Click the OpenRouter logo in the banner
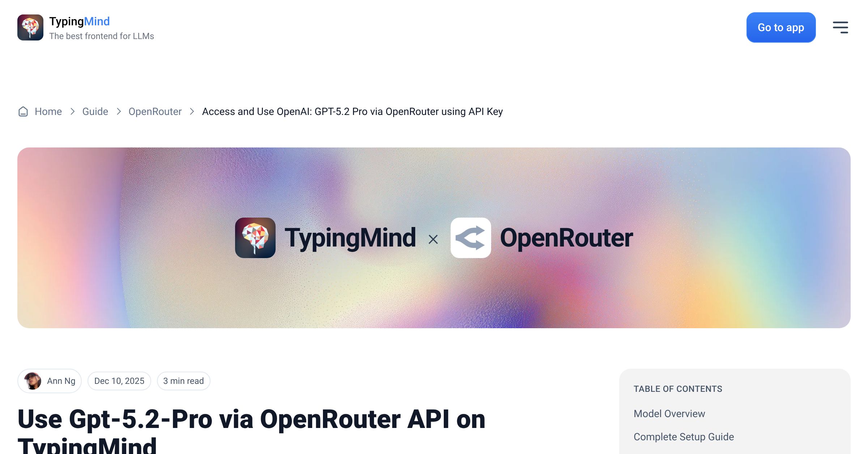The width and height of the screenshot is (868, 454). point(471,238)
